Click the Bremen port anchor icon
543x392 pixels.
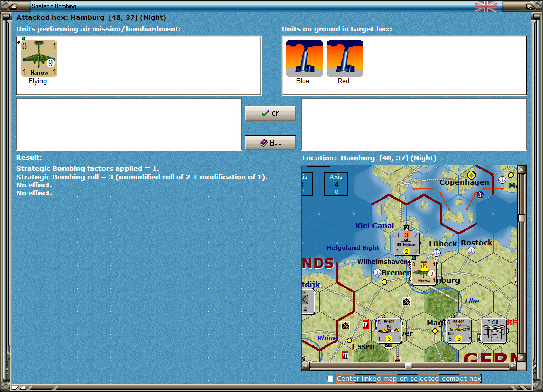(377, 272)
